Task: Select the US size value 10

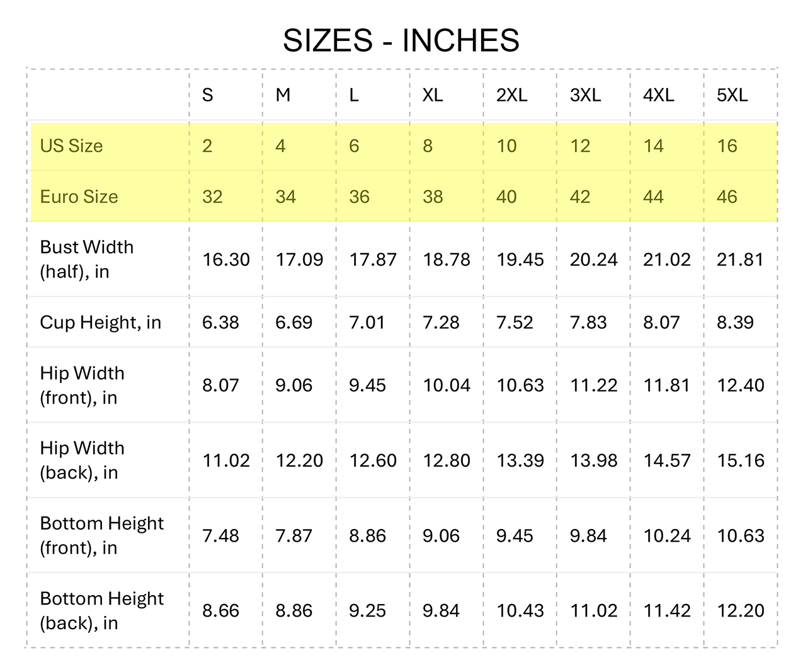Action: (x=506, y=146)
